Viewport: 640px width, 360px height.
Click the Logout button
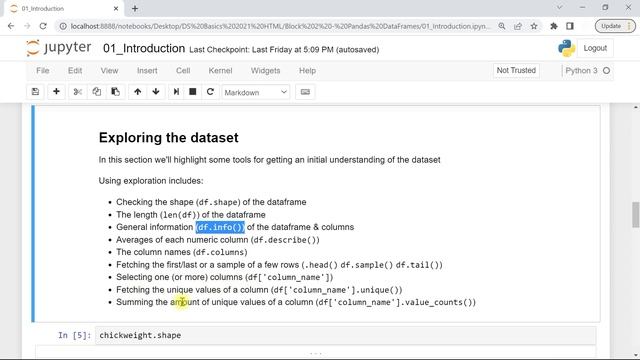point(595,48)
